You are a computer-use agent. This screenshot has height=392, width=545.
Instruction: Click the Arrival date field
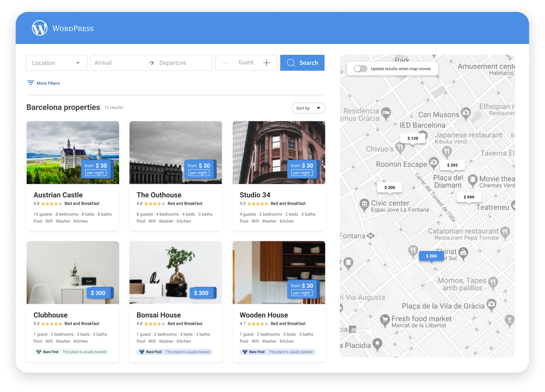(x=117, y=63)
